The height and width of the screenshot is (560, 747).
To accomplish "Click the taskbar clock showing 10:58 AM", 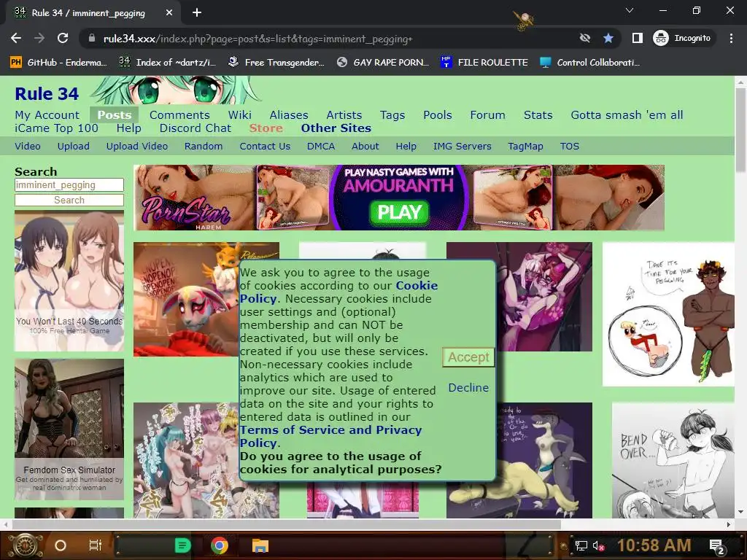I will [x=654, y=545].
